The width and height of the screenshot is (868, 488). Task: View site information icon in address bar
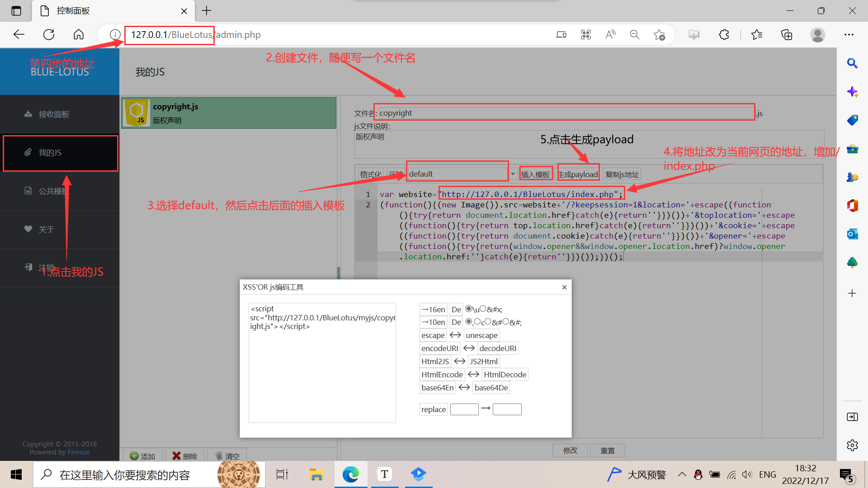coord(115,35)
